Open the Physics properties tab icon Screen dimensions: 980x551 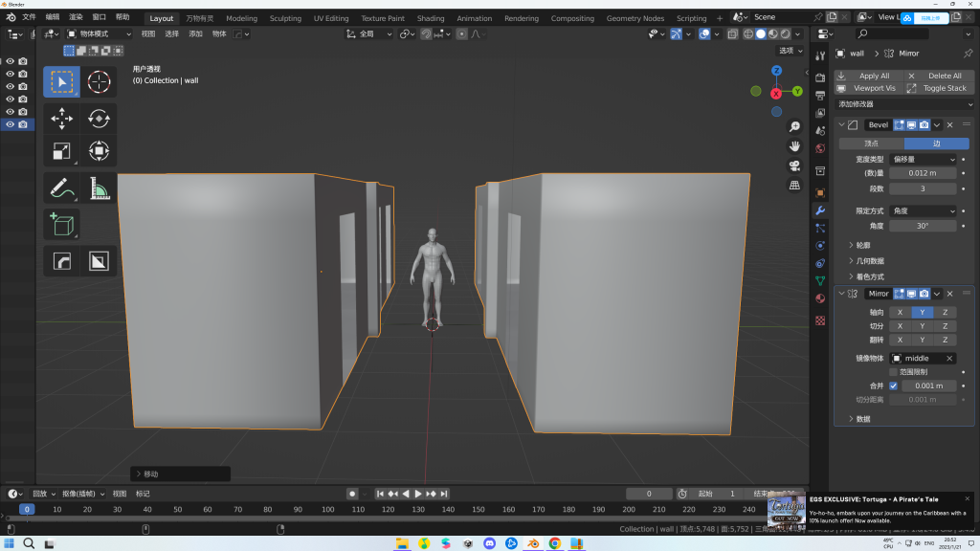820,246
